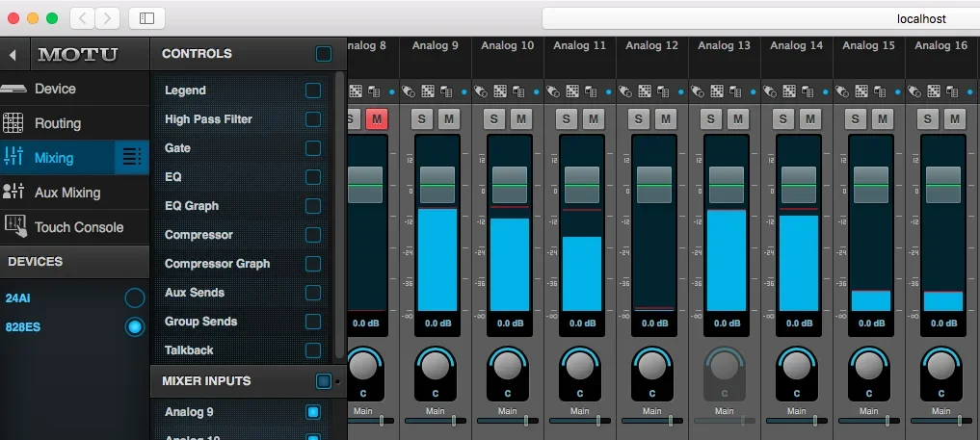
Task: Tick the EQ Graph checkbox
Action: (x=313, y=206)
